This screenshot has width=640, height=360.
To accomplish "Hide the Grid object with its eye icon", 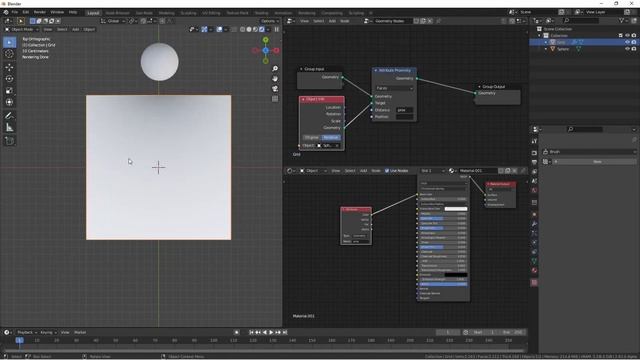I will pyautogui.click(x=627, y=42).
